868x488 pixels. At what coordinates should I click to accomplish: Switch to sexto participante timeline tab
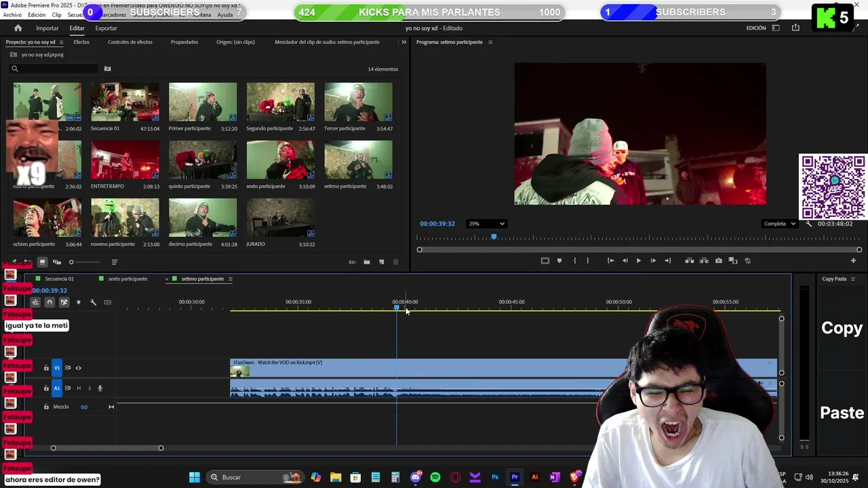(127, 279)
